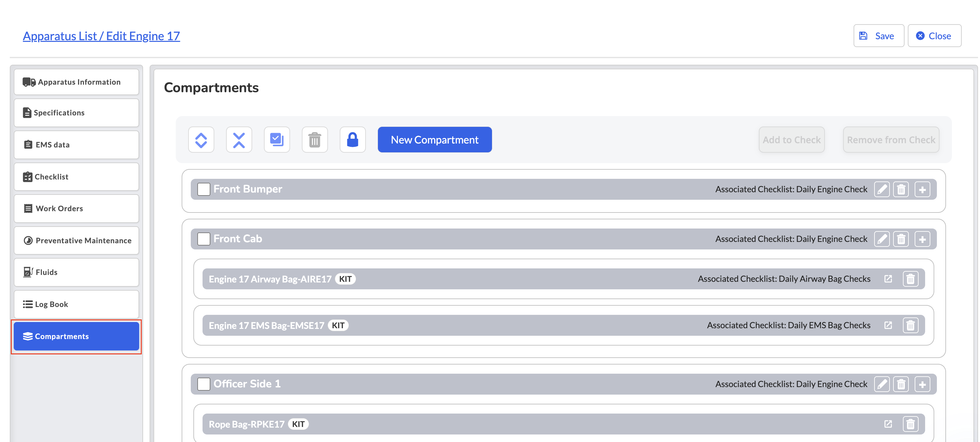This screenshot has height=442, width=980.
Task: Tick the Officer Side 1 checkbox
Action: pos(204,384)
